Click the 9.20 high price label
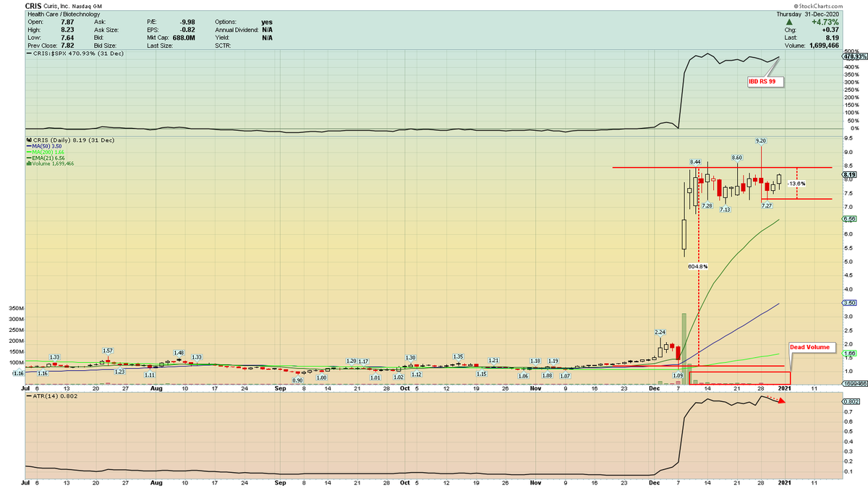Viewport: 868px width, 488px height. 761,140
